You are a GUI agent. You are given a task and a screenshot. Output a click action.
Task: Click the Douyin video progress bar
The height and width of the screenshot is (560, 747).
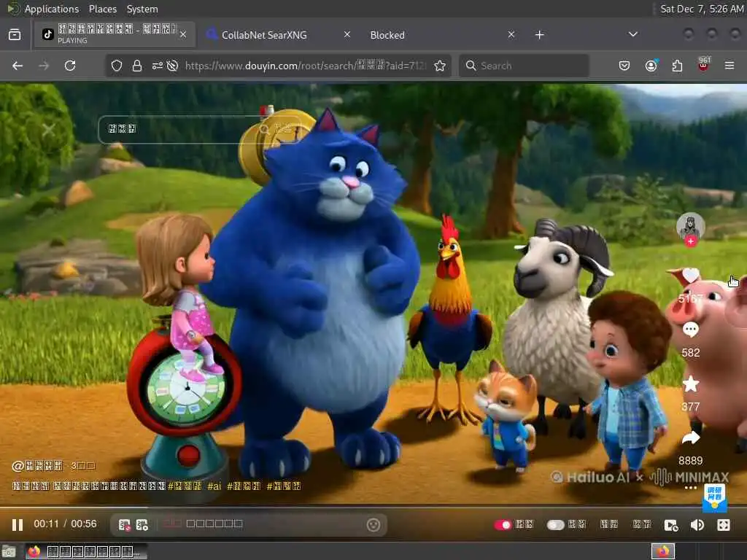pyautogui.click(x=373, y=507)
